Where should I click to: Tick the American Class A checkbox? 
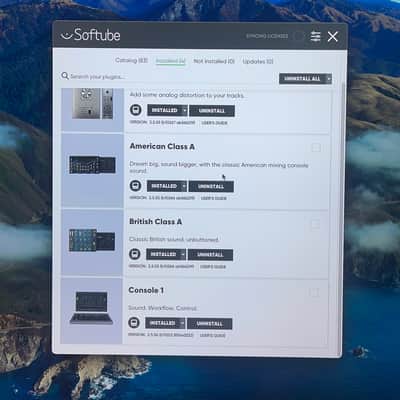pos(316,148)
